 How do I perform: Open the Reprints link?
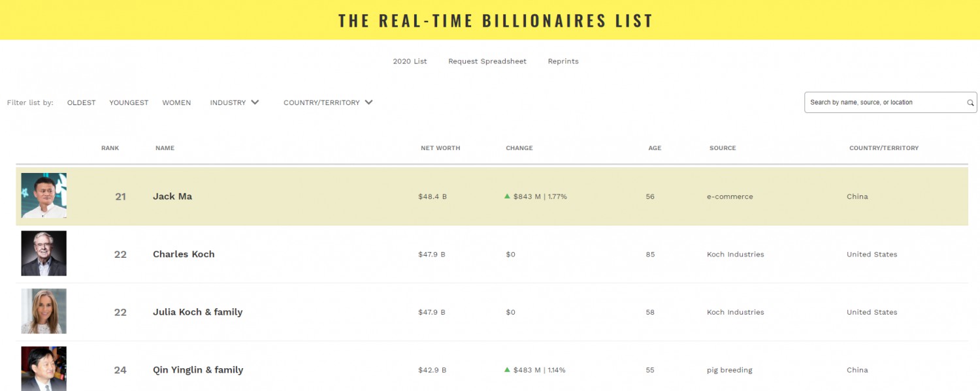(563, 61)
